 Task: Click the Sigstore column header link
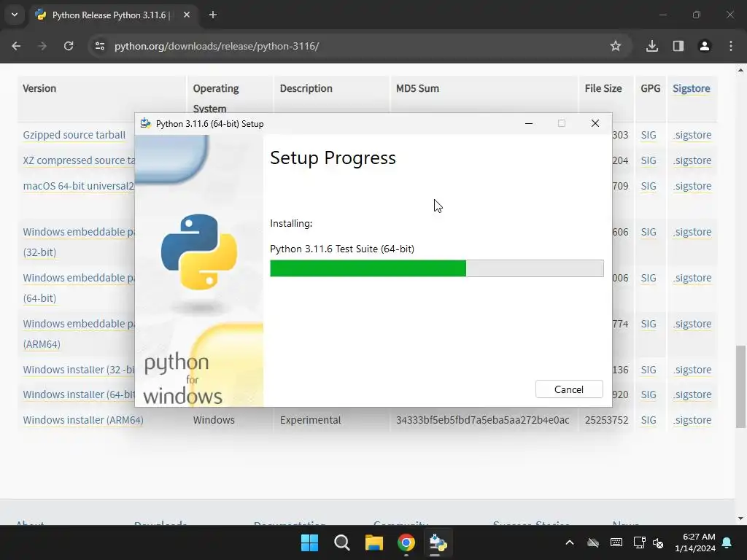[x=692, y=88]
